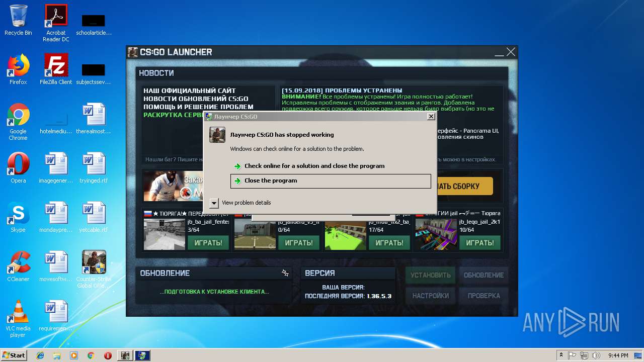Screen dimensions: 644x362
Task: Click the masked-player advertising banner
Action: pyautogui.click(x=174, y=186)
